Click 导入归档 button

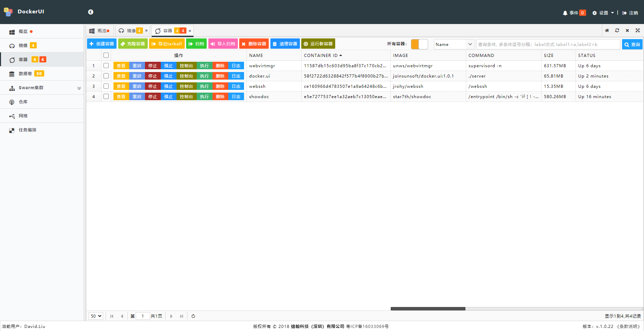pos(223,44)
